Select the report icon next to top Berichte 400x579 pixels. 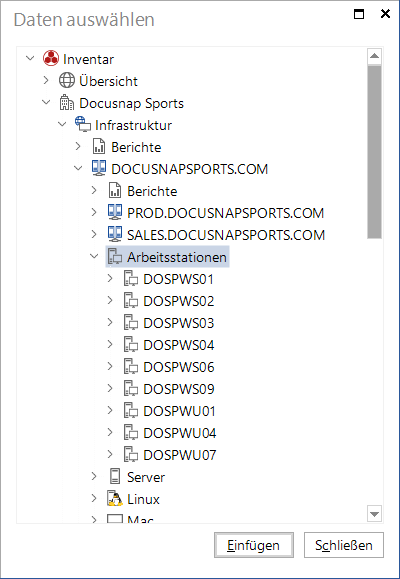99,147
